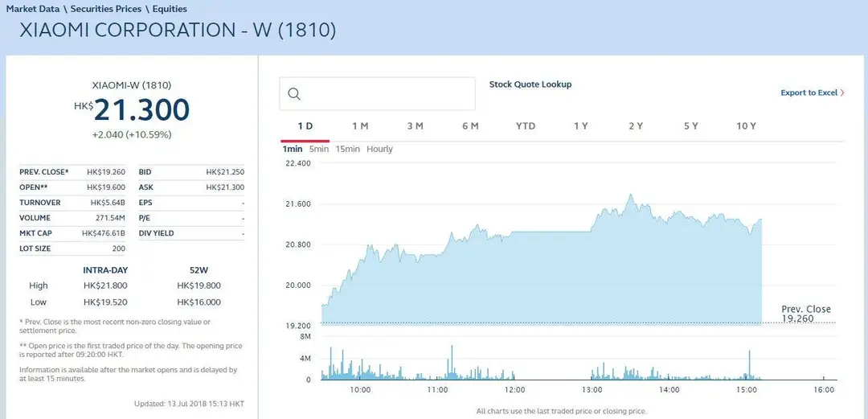
Task: Click the search magnifier icon
Action: [x=294, y=93]
